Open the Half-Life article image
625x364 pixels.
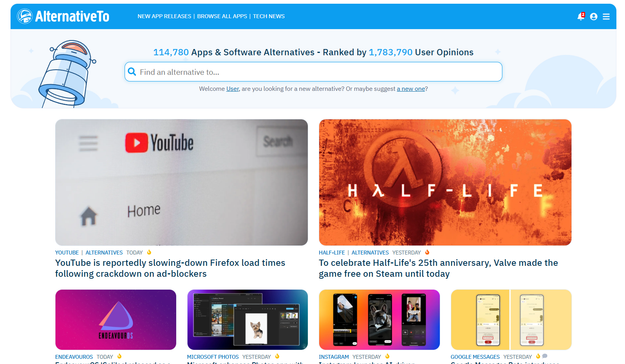point(445,182)
